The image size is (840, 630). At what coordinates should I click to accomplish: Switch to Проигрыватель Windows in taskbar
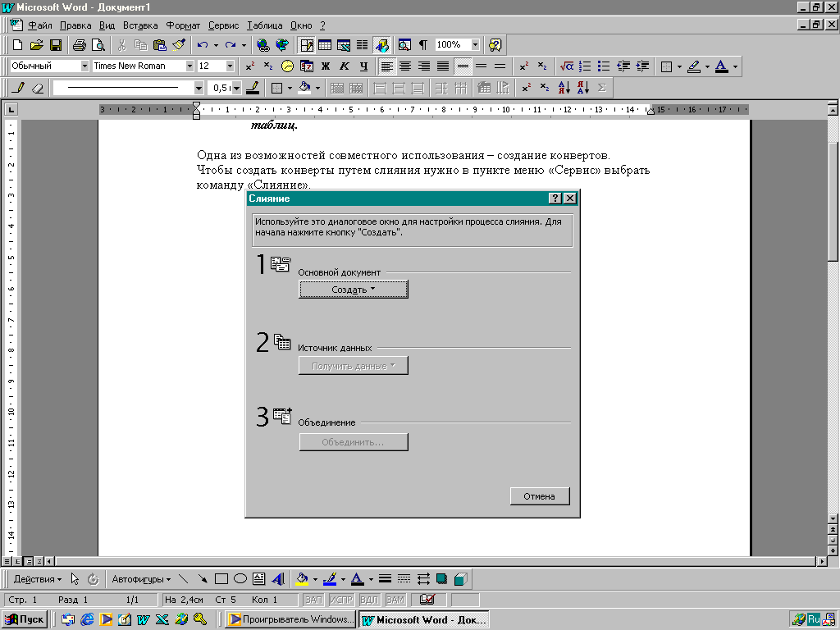[x=291, y=619]
